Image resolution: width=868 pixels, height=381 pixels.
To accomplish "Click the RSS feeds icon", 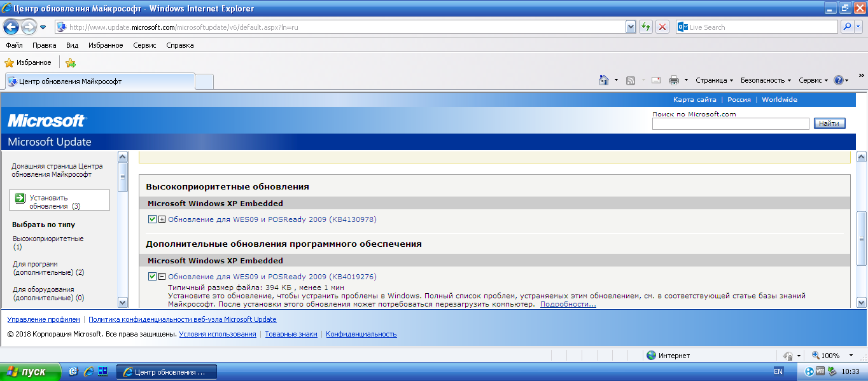I will pyautogui.click(x=631, y=80).
